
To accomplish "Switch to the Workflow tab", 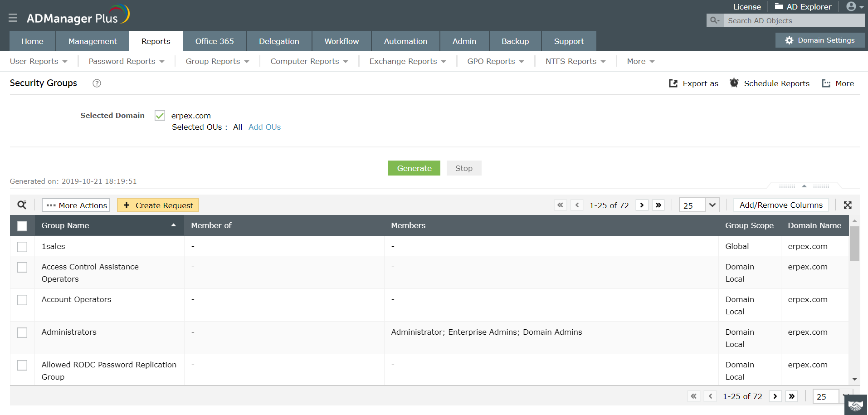I will (341, 41).
